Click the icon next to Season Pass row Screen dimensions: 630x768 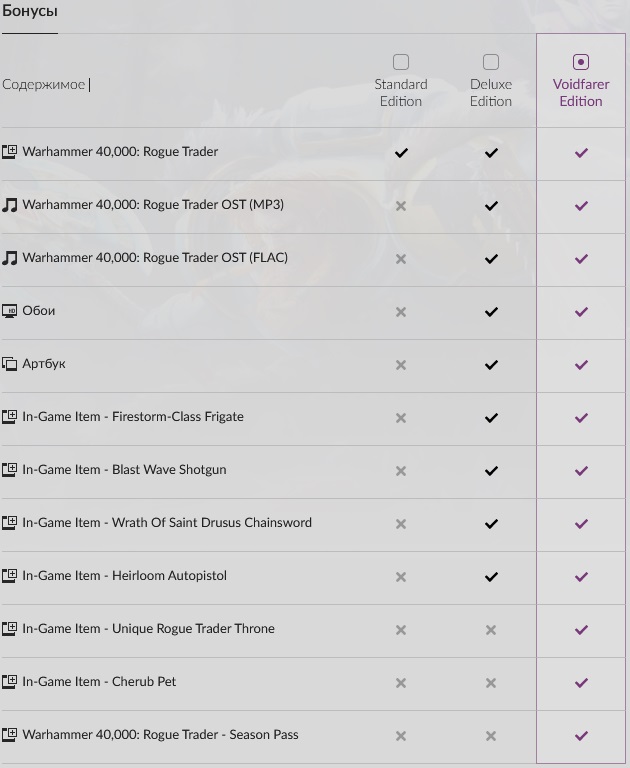(x=10, y=735)
